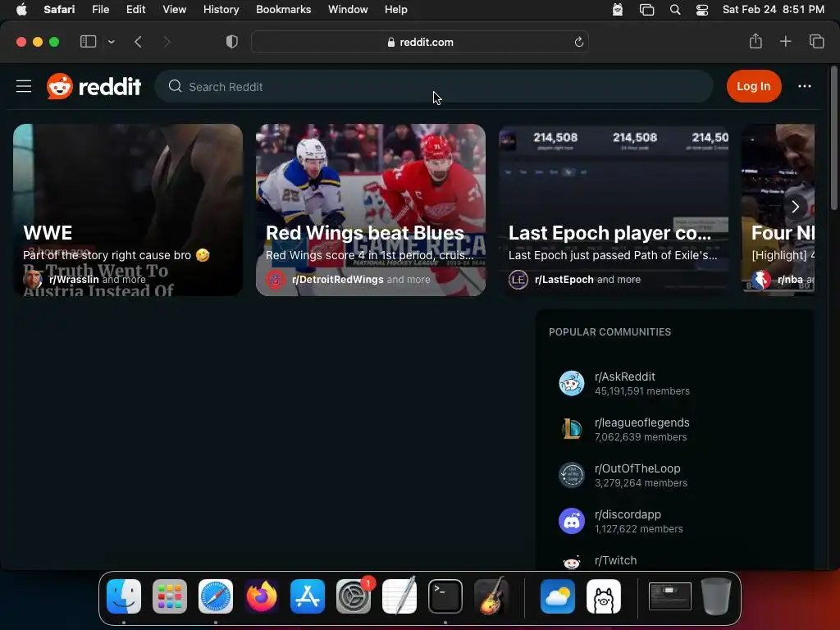Open the privacy report shield icon

tap(232, 42)
